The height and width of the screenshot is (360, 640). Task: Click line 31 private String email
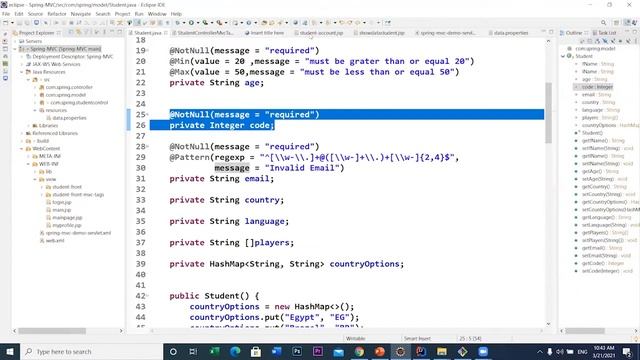(222, 179)
